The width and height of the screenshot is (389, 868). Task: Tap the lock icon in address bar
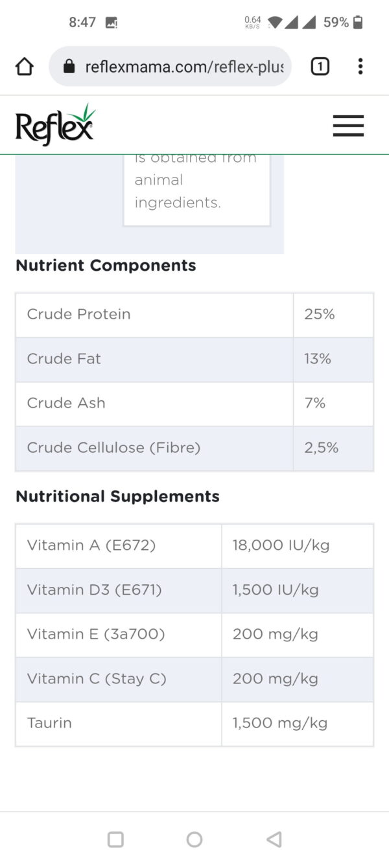click(69, 67)
